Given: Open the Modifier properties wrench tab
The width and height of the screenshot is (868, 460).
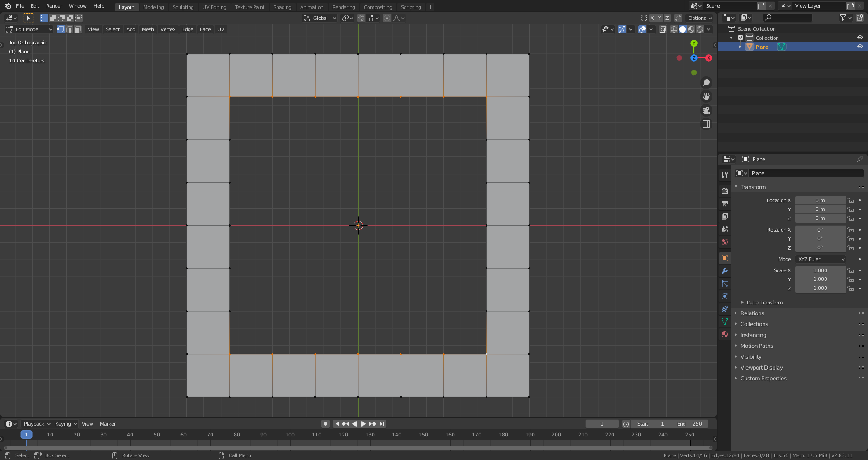Looking at the screenshot, I should tap(725, 271).
